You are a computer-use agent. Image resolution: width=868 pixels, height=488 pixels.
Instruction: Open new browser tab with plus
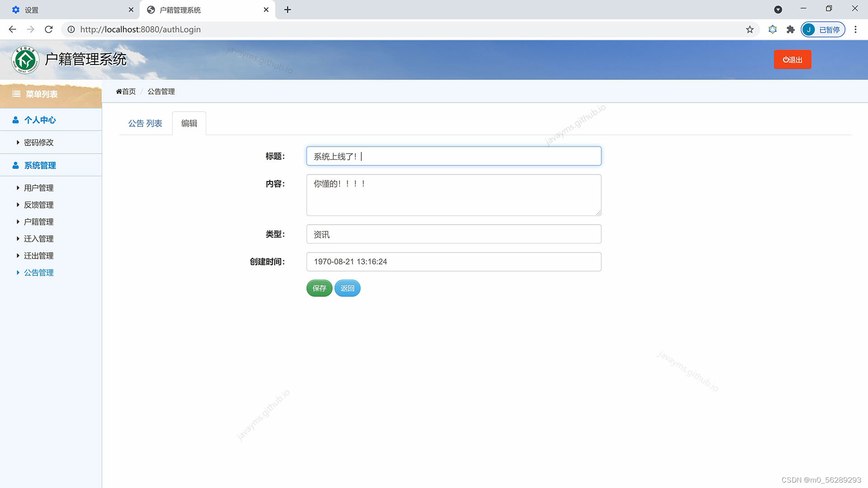coord(288,9)
